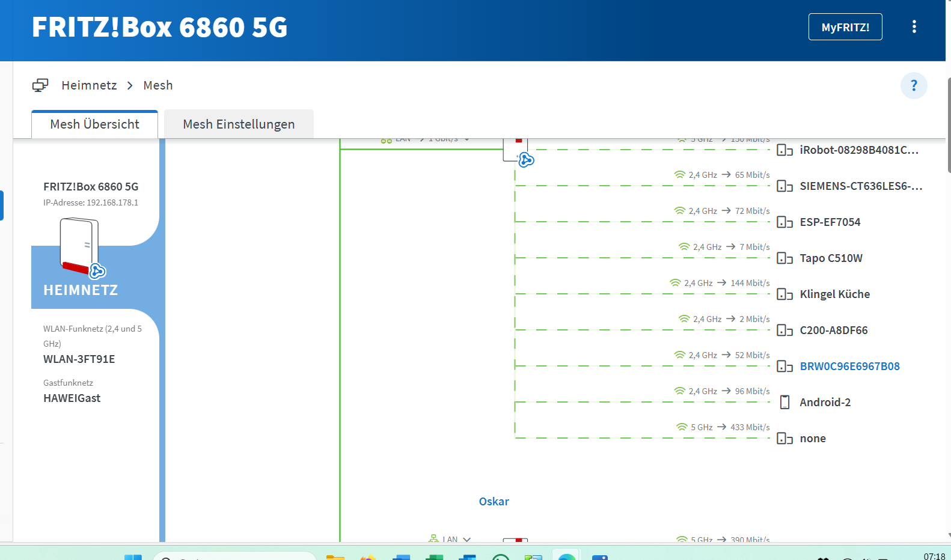Select the C200-A8DF66 device name
951x560 pixels.
833,330
